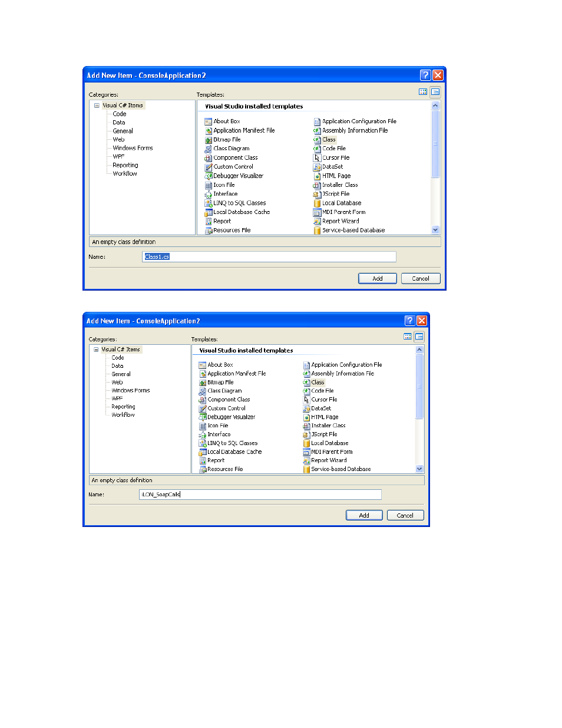Select Reporting category in bottom dialog
The width and height of the screenshot is (562, 728).
pyautogui.click(x=123, y=407)
